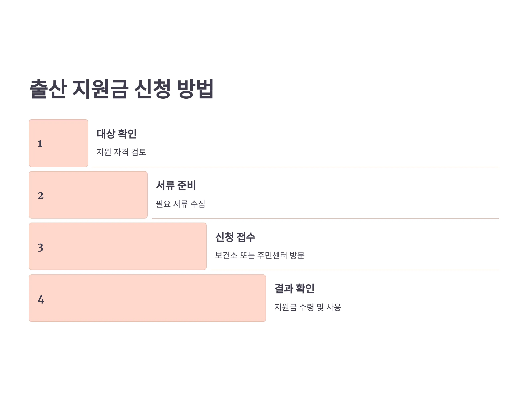Click the number 3 in third step box
Image resolution: width=532 pixels, height=399 pixels.
(x=40, y=247)
